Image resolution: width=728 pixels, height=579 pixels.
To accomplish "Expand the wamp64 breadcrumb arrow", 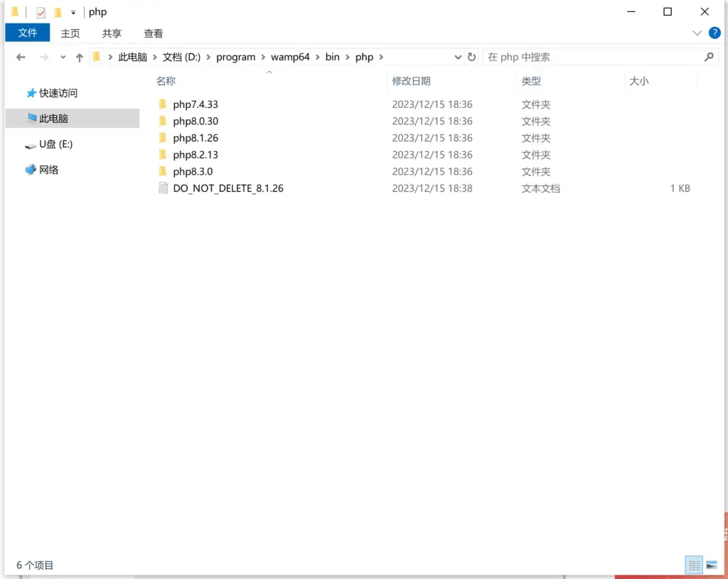I will click(x=316, y=57).
